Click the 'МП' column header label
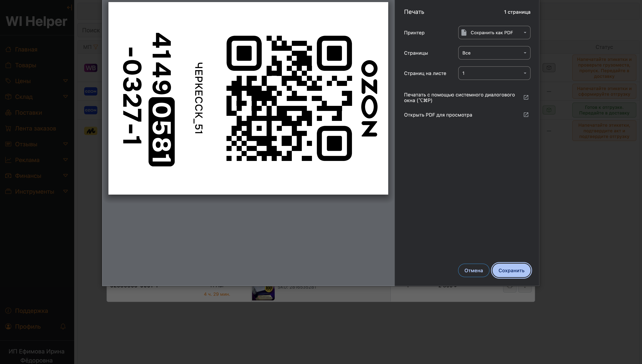Image resolution: width=642 pixels, height=364 pixels. (87, 47)
